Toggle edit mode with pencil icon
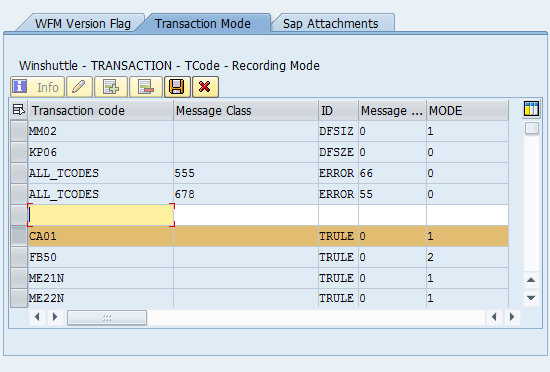Image resolution: width=550 pixels, height=372 pixels. [x=79, y=87]
